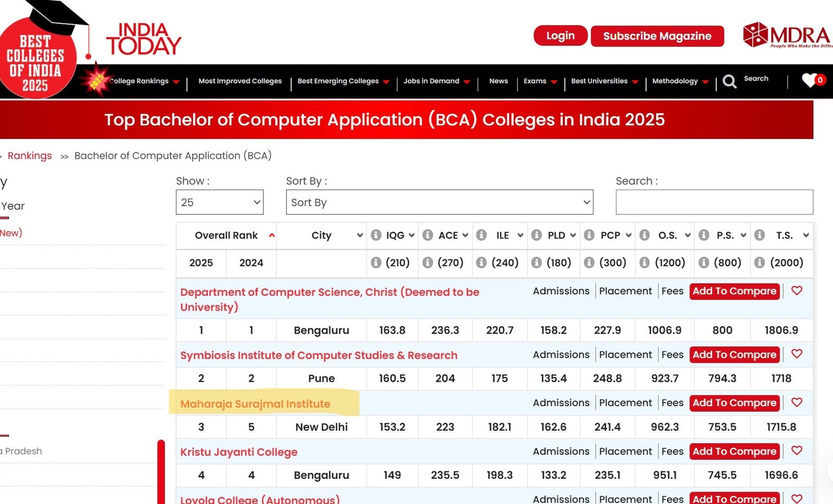
Task: Open the Methodology menu
Action: 680,81
